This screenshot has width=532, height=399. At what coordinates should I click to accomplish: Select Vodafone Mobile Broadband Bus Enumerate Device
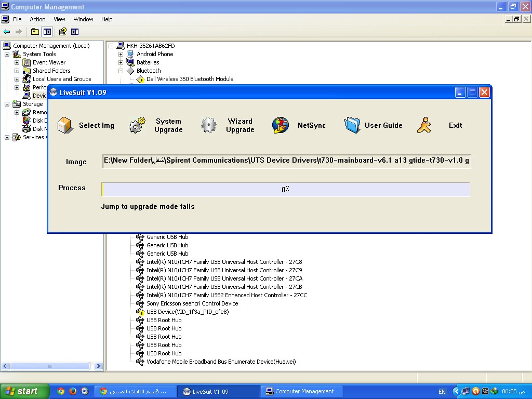point(221,362)
